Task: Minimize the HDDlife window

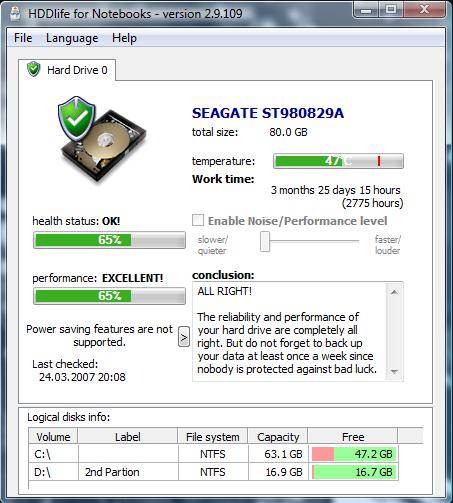Action: pyautogui.click(x=366, y=10)
